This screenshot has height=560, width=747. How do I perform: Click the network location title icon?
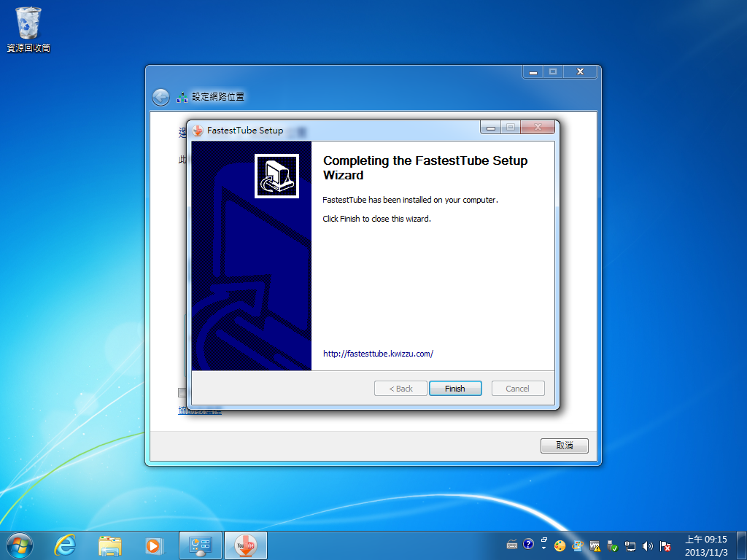(x=182, y=97)
